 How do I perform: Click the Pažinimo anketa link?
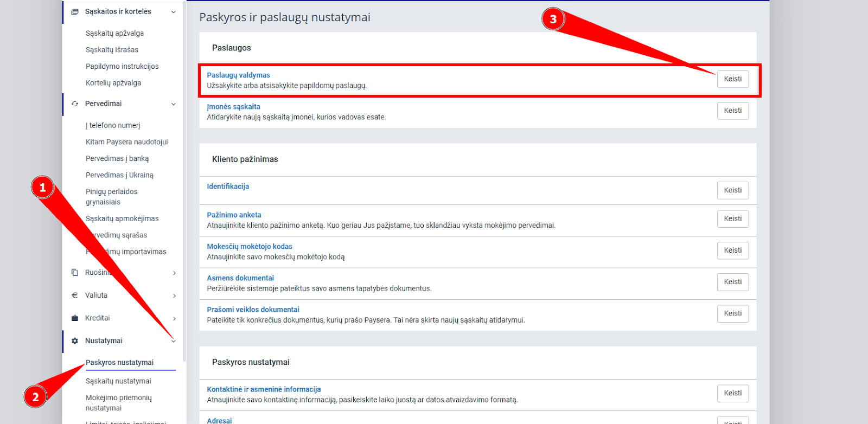pos(234,215)
